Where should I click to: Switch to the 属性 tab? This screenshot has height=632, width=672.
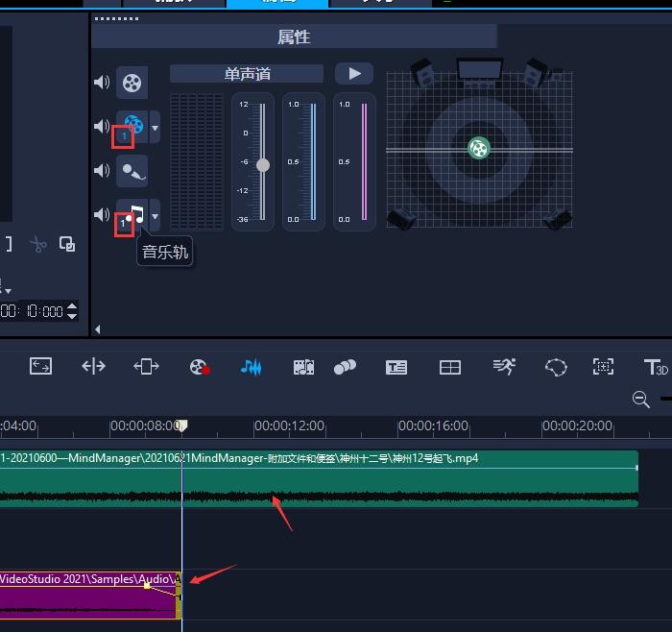(294, 37)
